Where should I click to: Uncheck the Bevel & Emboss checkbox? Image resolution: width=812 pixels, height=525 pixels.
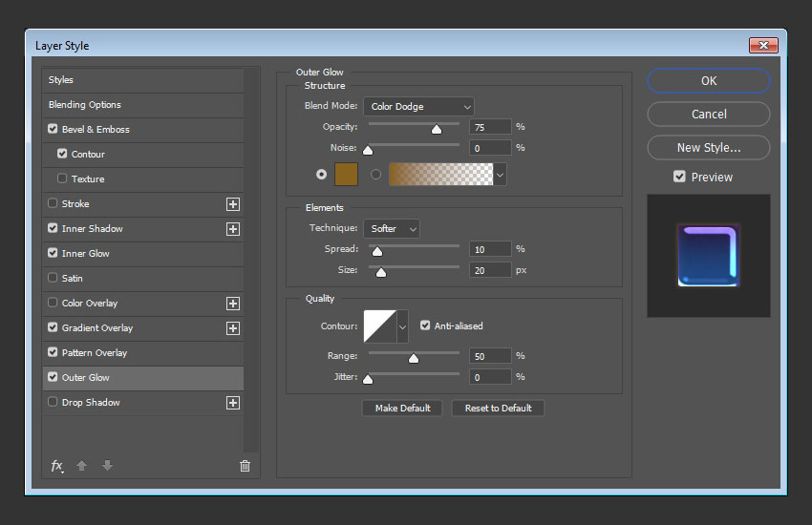coord(53,129)
